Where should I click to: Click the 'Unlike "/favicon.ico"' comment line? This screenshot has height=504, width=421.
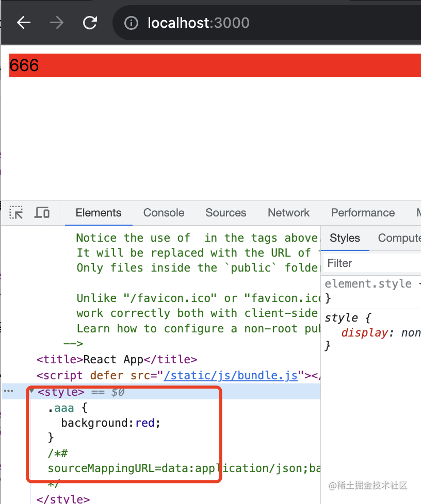[x=198, y=298]
